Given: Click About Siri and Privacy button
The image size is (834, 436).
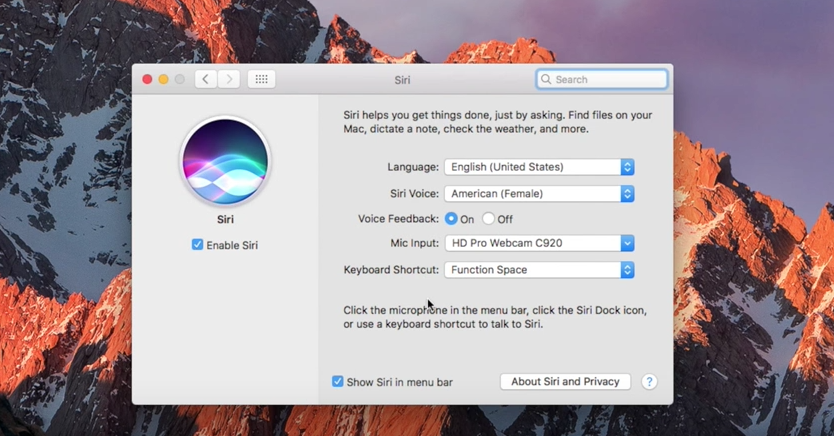Looking at the screenshot, I should (x=565, y=381).
